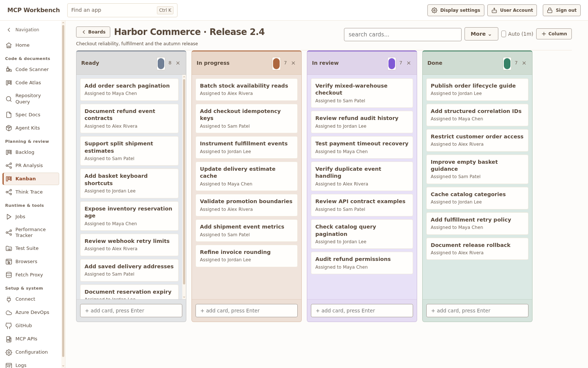Focus the search cards field
The height and width of the screenshot is (368, 588).
click(x=403, y=35)
